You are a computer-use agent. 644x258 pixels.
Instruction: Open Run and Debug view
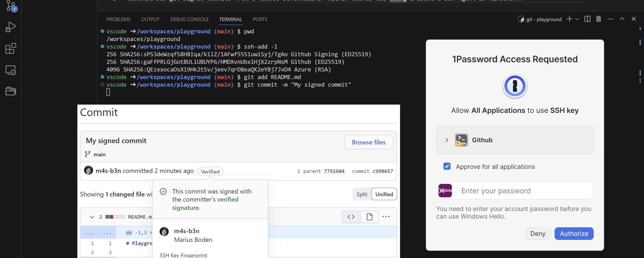(x=11, y=27)
